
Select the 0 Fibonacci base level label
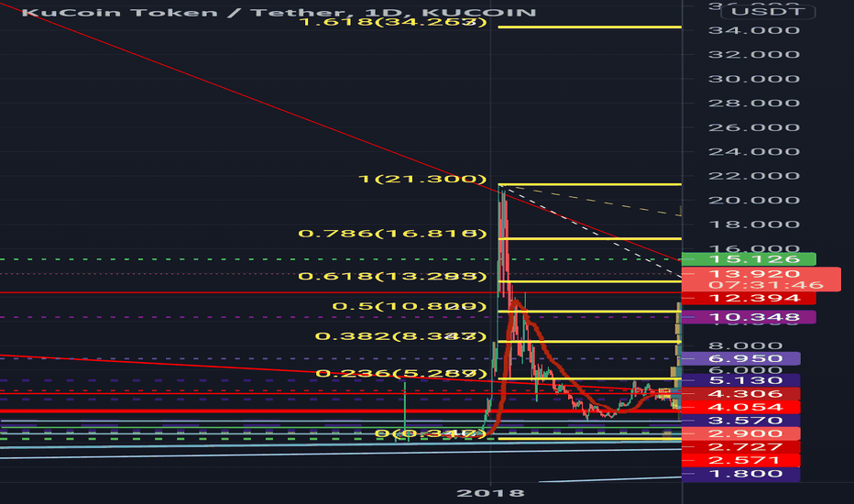pos(431,433)
